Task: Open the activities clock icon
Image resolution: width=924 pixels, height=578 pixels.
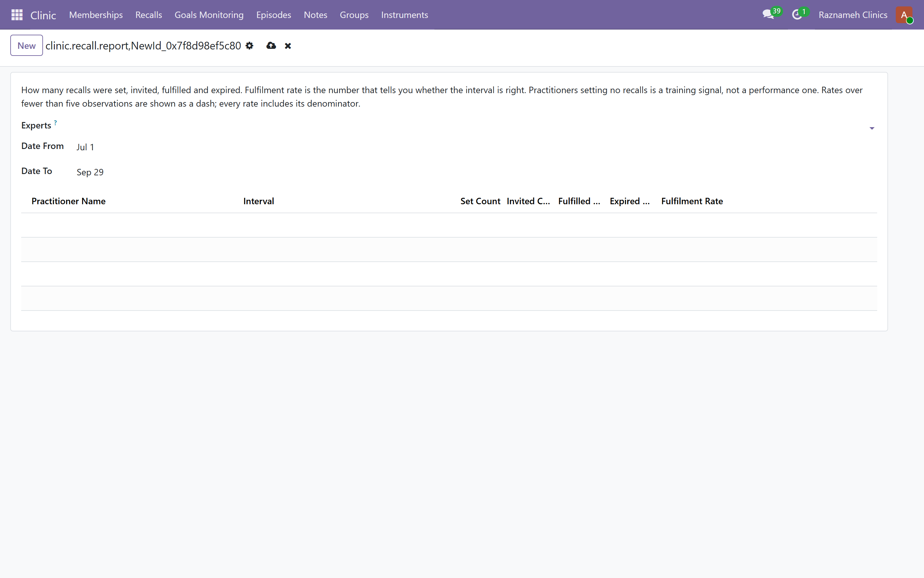Action: [797, 15]
